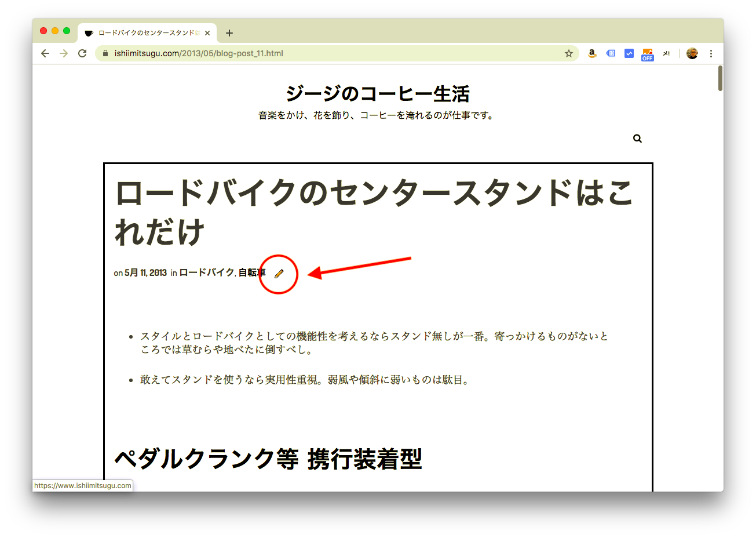Image resolution: width=756 pixels, height=538 pixels.
Task: Open the Amazon Assistant extension icon
Action: (x=591, y=53)
